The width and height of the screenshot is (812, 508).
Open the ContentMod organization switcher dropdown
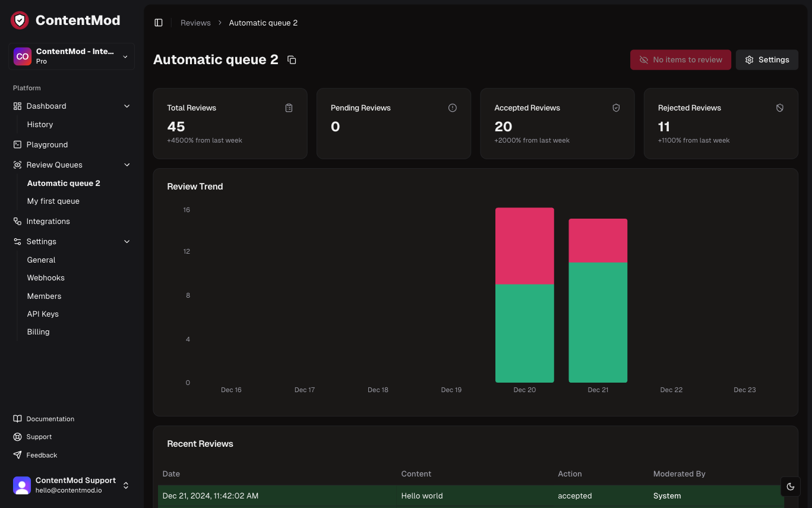[x=71, y=56]
